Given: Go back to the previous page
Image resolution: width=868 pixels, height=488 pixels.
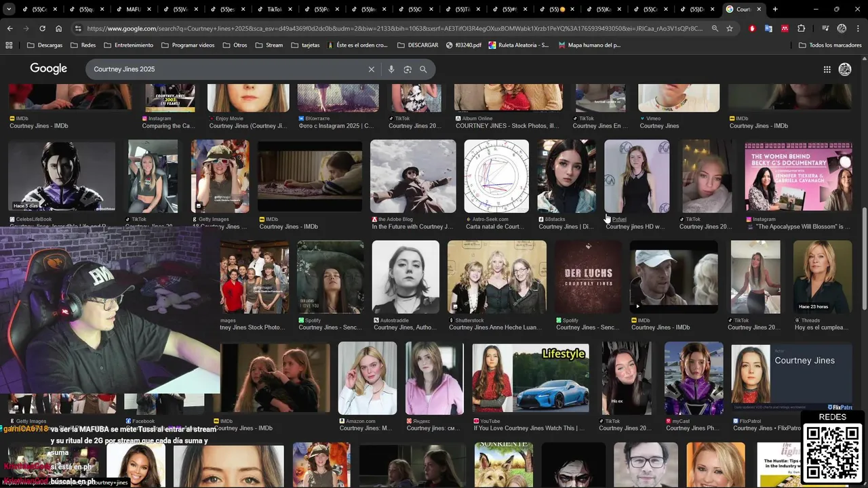Looking at the screenshot, I should [x=9, y=28].
